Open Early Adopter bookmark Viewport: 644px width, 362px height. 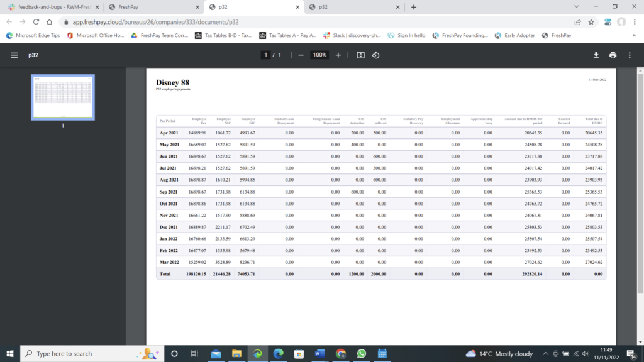(514, 35)
